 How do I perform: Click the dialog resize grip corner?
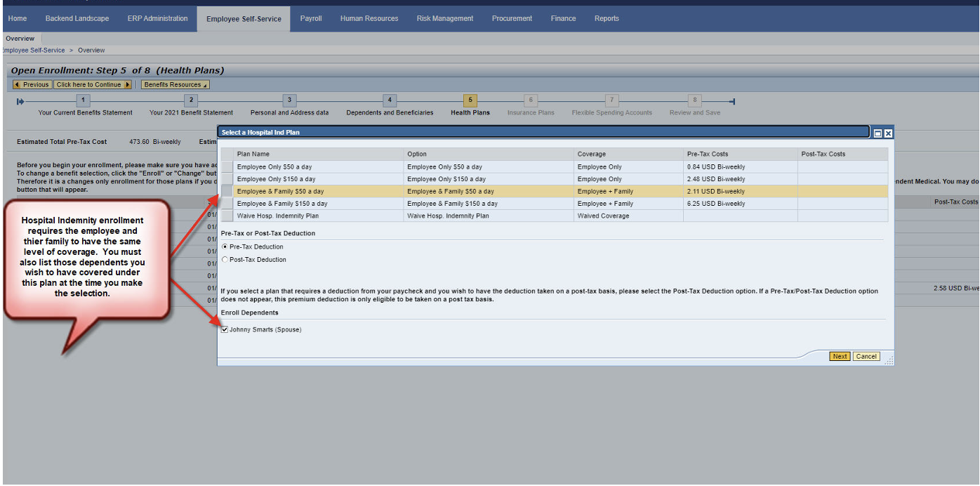889,361
